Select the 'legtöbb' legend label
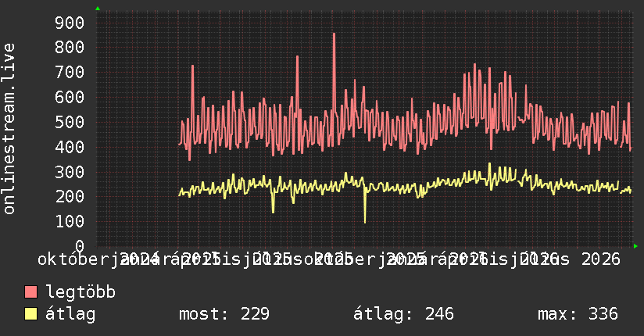The height and width of the screenshot is (336, 644). (x=80, y=292)
